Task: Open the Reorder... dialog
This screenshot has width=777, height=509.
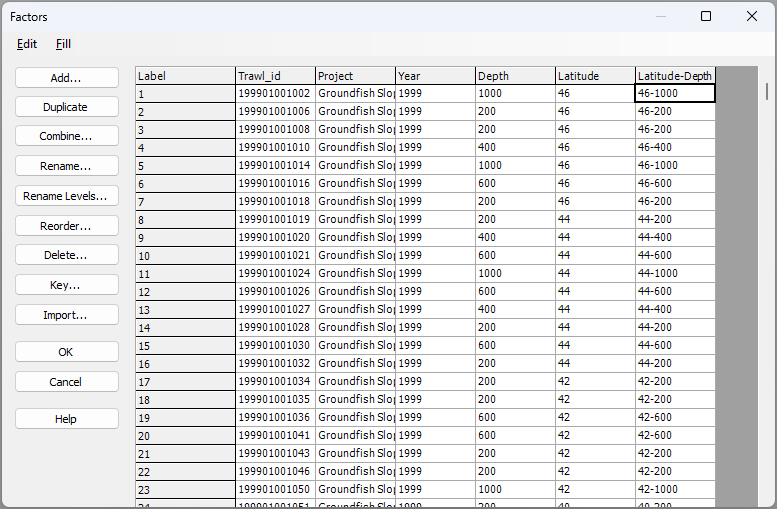Action: tap(66, 226)
